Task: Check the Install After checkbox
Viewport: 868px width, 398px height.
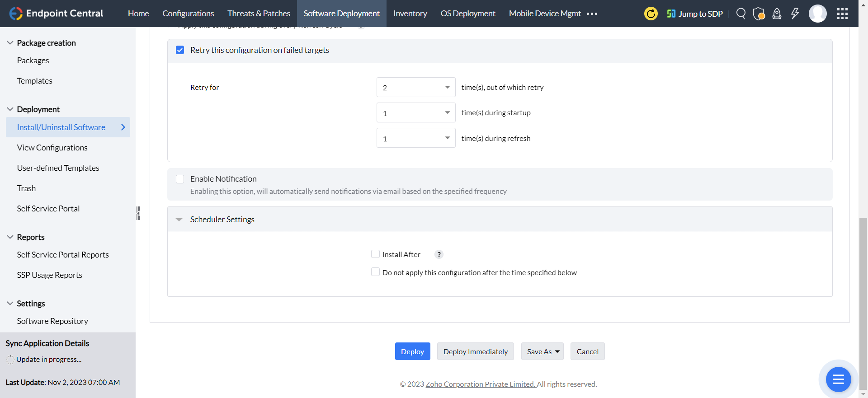Action: pyautogui.click(x=375, y=254)
